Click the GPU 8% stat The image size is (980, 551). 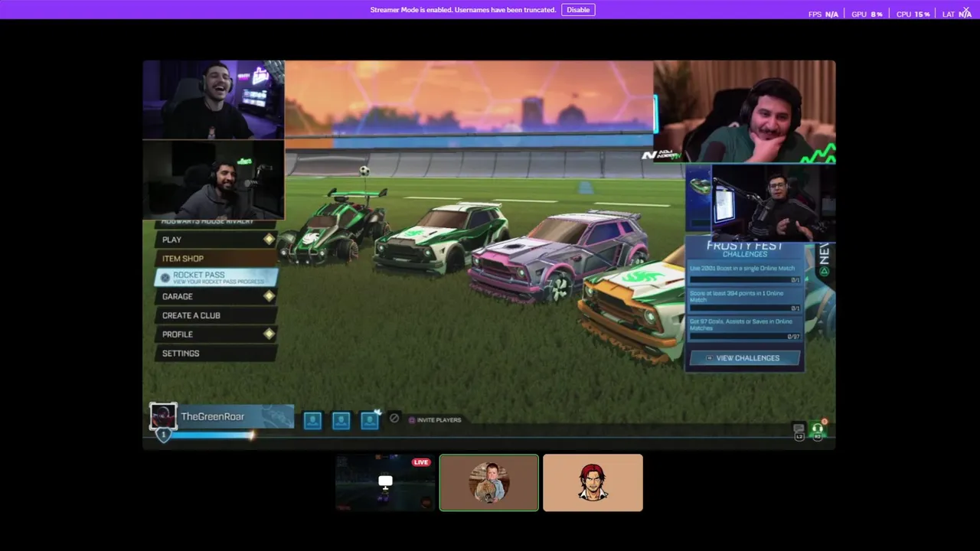pyautogui.click(x=867, y=15)
